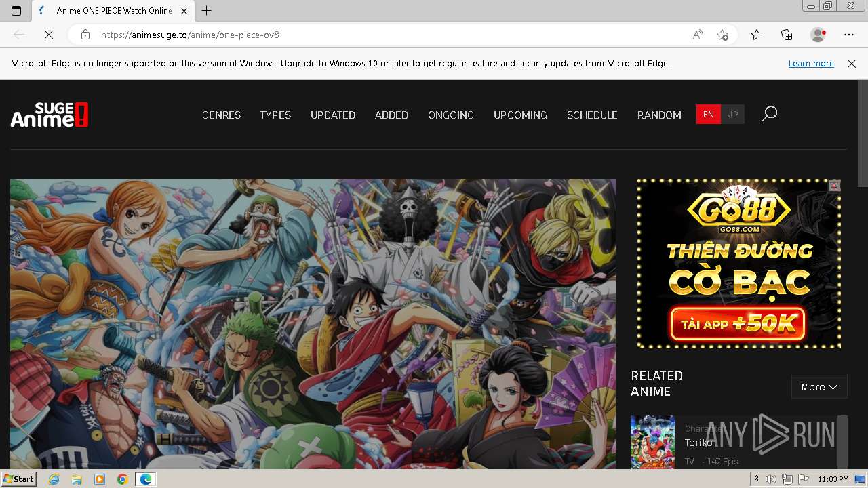The image size is (868, 488).
Task: Open Read aloud icon in address bar
Action: tap(698, 35)
